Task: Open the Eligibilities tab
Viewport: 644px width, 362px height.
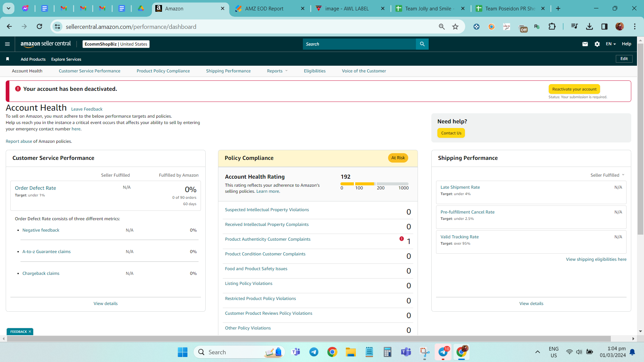Action: 315,71
